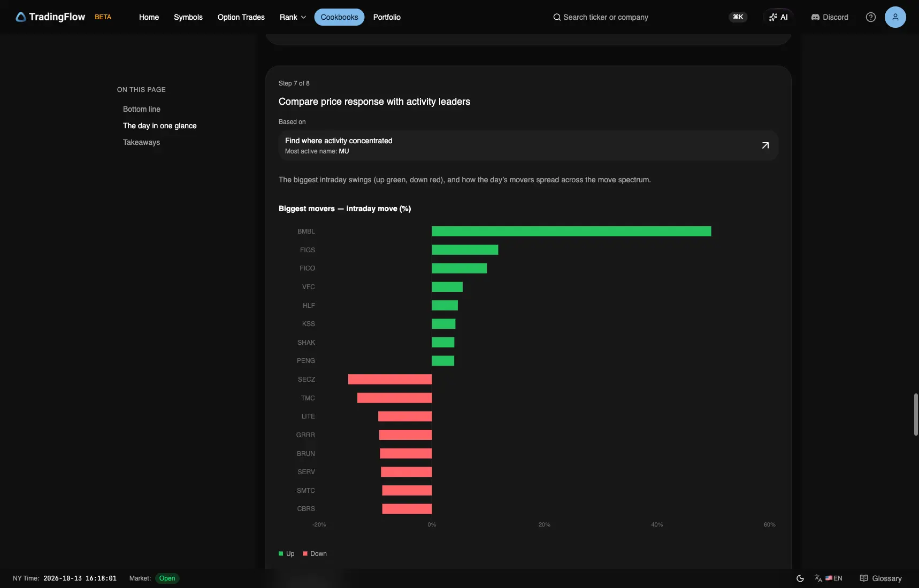Click the BETA label beside the logo
This screenshot has height=588, width=919.
click(x=103, y=17)
